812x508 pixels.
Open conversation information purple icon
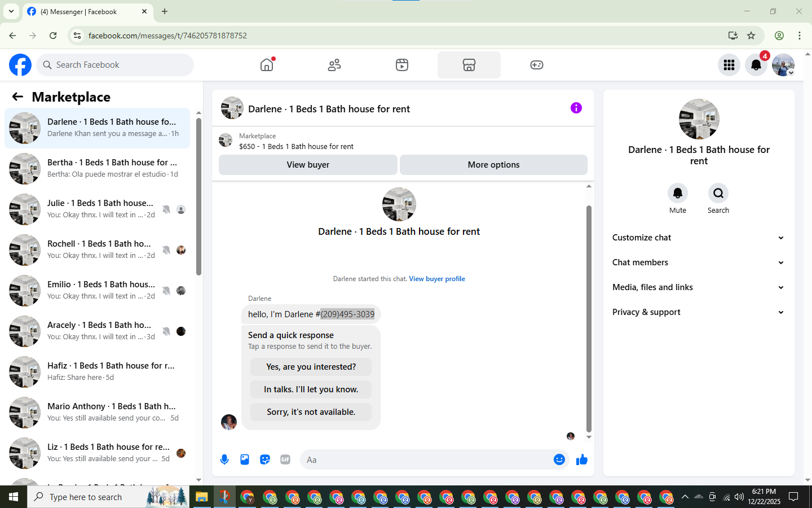(x=576, y=108)
